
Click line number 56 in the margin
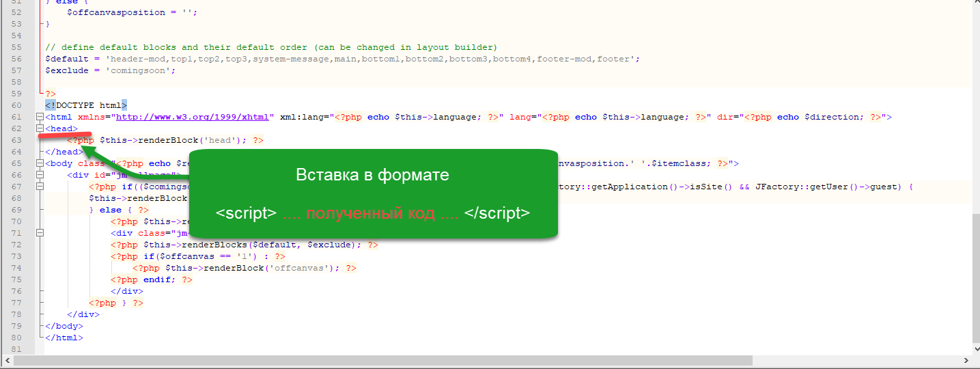point(16,59)
